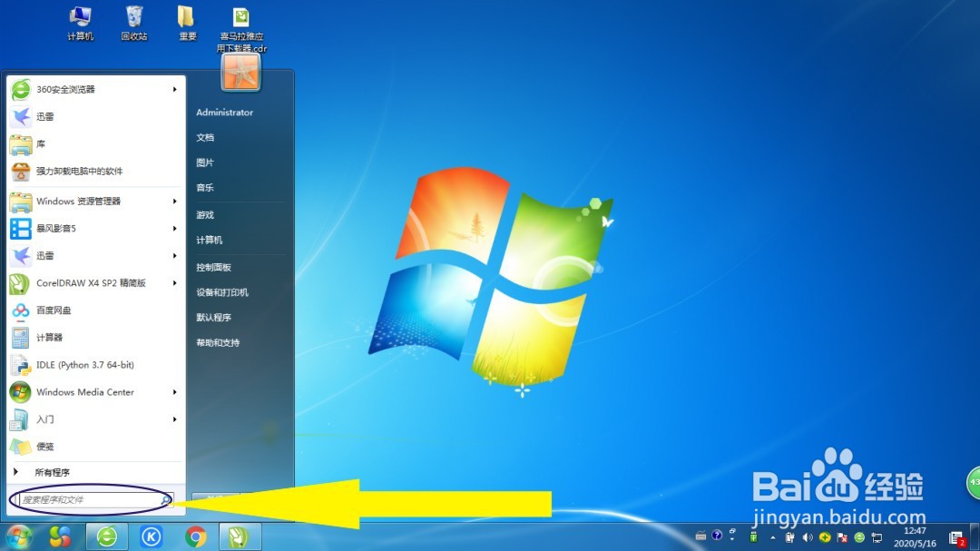Expand the Windows Media Center jump list arrow
This screenshot has width=980, height=551.
[x=175, y=392]
